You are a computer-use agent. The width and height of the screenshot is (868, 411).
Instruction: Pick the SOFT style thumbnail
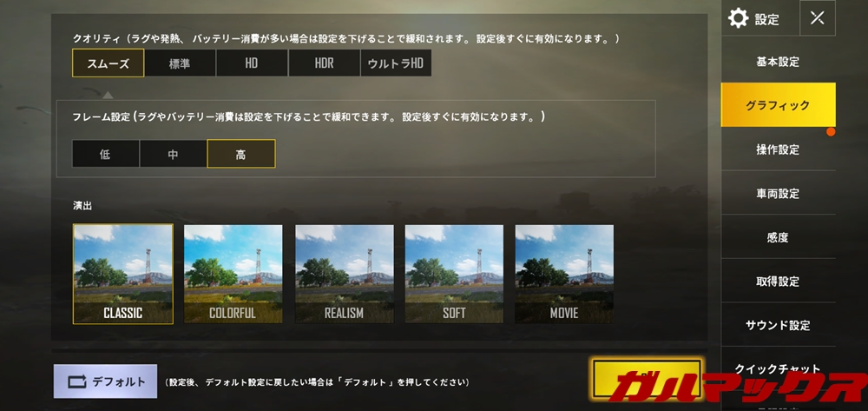pos(455,274)
